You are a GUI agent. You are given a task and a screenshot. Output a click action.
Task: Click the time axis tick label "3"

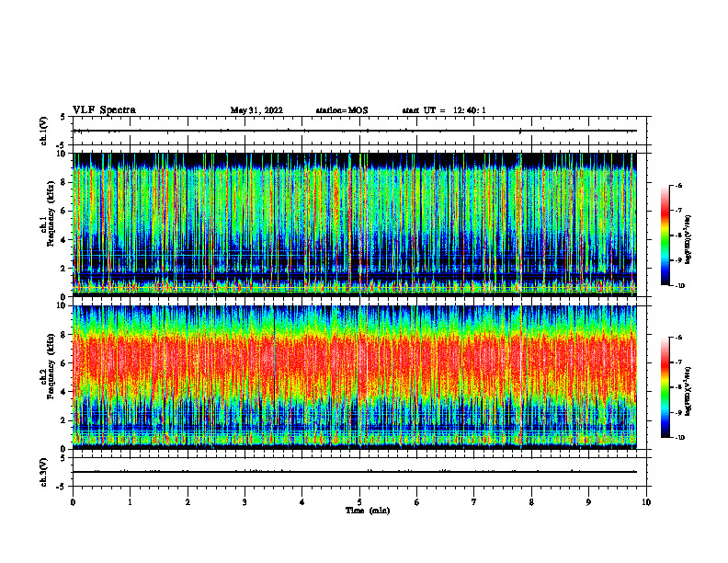pos(245,502)
